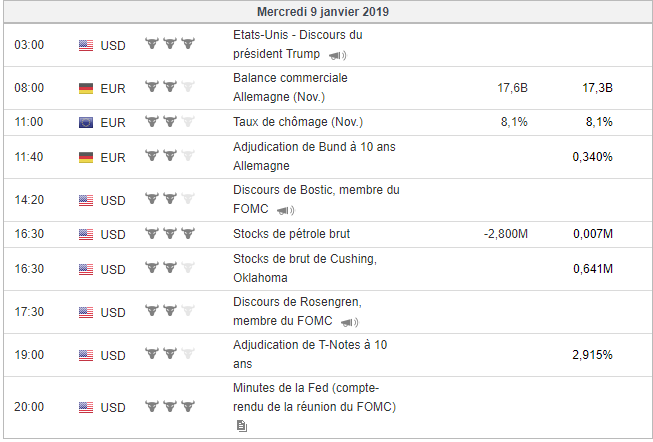The image size is (653, 442).
Task: Click the US flag in the 03:00 row
Action: point(86,45)
